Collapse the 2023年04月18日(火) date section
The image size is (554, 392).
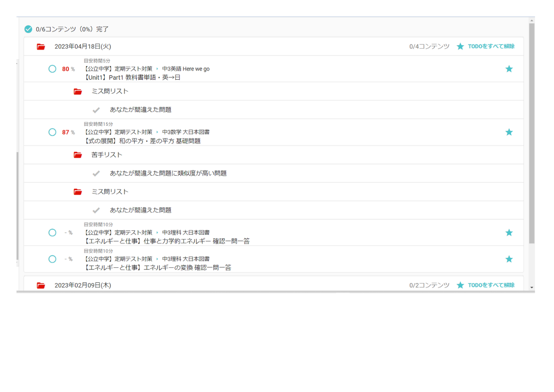tap(83, 47)
